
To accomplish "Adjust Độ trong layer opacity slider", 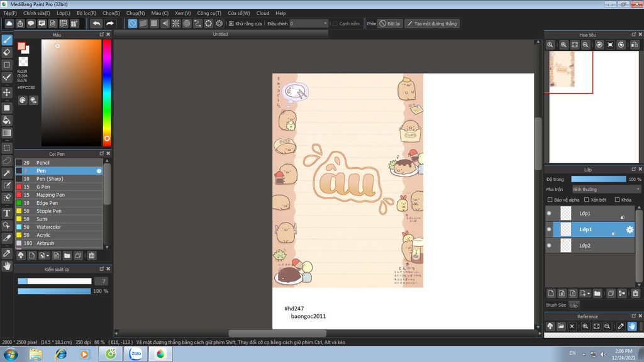I will [x=599, y=179].
